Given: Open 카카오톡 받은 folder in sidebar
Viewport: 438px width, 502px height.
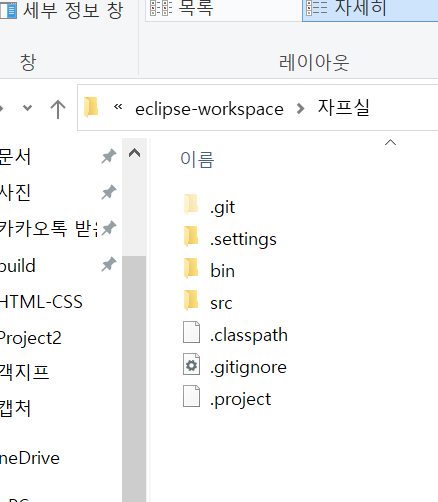Looking at the screenshot, I should coord(49,229).
